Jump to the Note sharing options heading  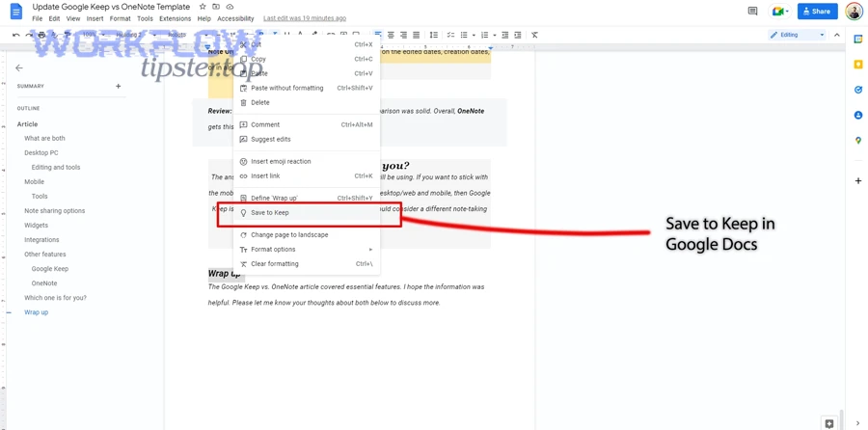coord(55,211)
